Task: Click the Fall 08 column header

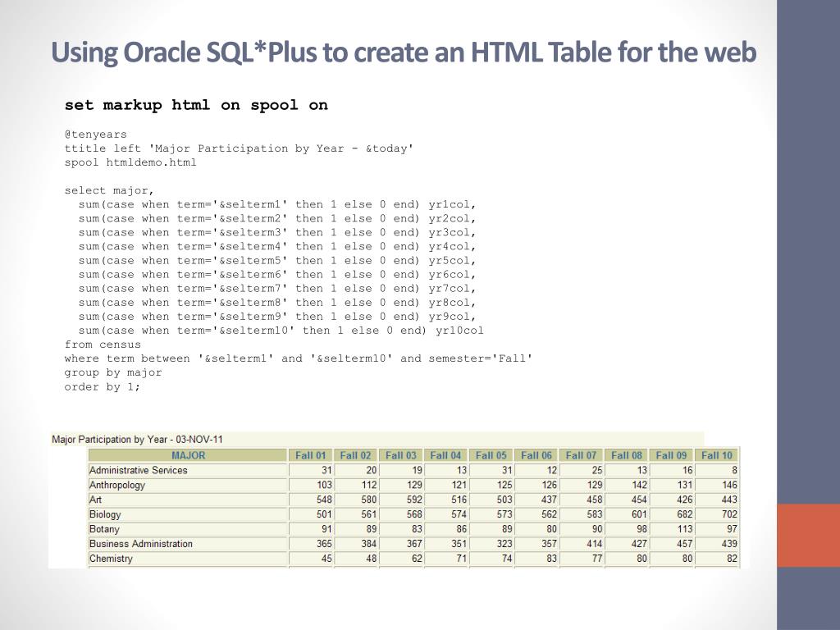Action: click(x=627, y=455)
